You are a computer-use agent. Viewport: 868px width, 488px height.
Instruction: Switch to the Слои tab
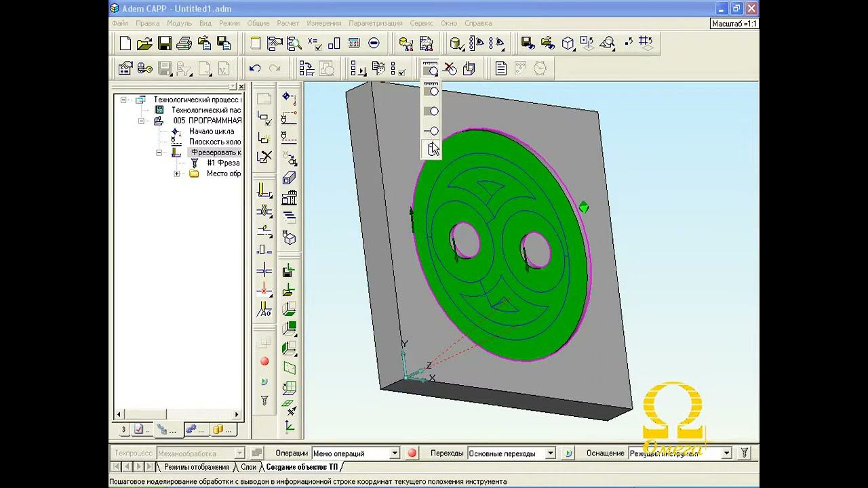coord(248,467)
